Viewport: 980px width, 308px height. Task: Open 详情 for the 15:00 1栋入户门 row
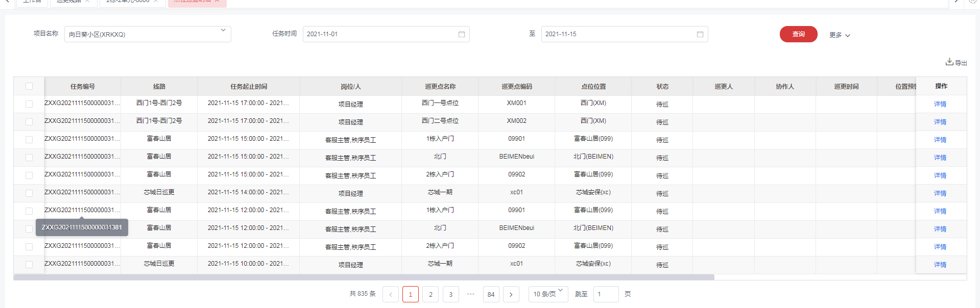(x=940, y=140)
